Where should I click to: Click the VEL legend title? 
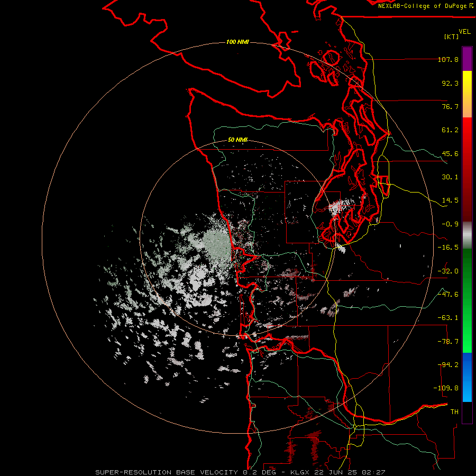point(464,32)
